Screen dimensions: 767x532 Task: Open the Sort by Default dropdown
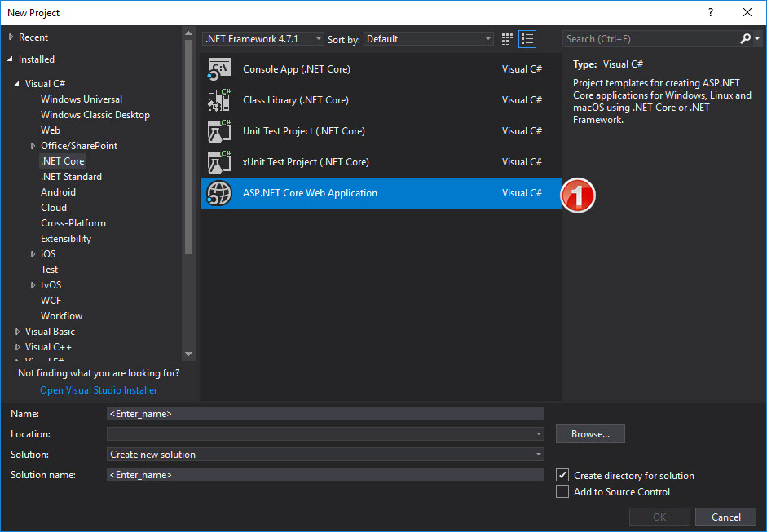coord(429,39)
